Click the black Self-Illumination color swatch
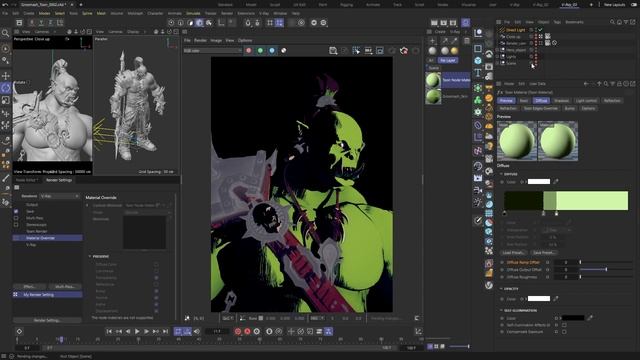Screen dimensions: 640x360 click(573, 318)
